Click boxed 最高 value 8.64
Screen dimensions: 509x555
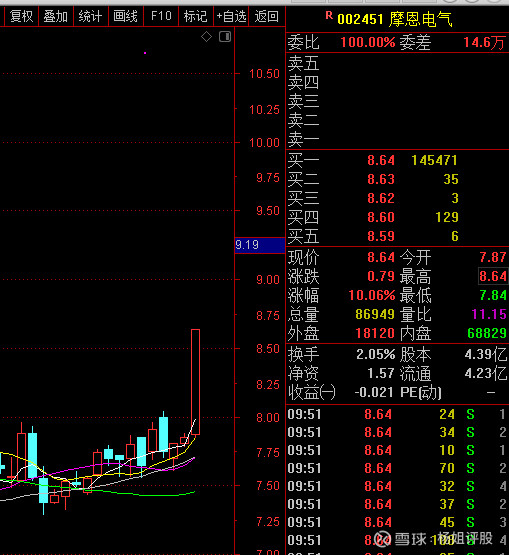pyautogui.click(x=493, y=276)
